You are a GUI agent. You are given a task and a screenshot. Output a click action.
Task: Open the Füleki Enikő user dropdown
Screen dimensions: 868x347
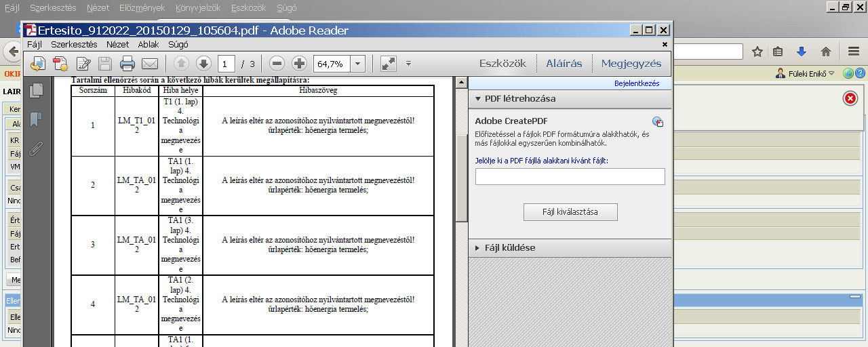pos(806,73)
